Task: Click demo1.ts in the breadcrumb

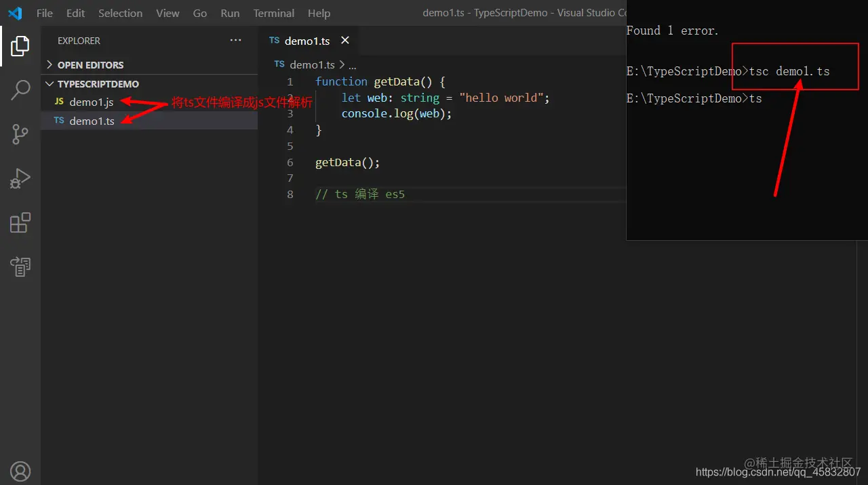Action: [312, 65]
